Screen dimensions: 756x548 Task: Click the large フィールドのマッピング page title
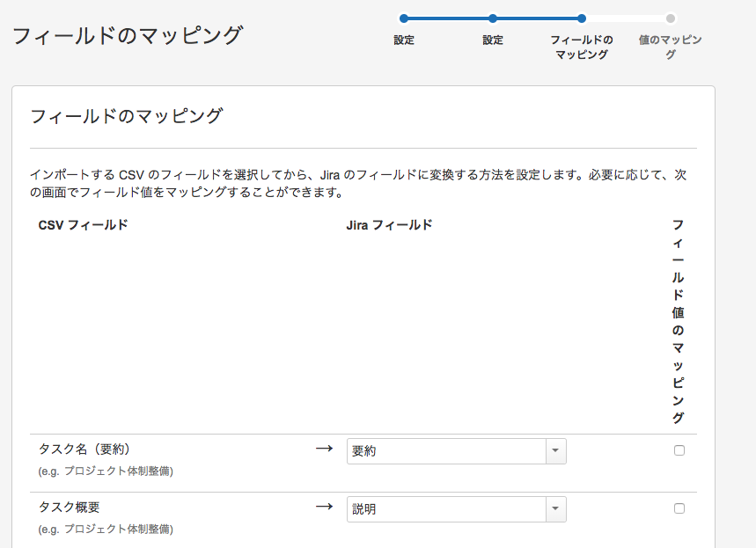tap(128, 36)
